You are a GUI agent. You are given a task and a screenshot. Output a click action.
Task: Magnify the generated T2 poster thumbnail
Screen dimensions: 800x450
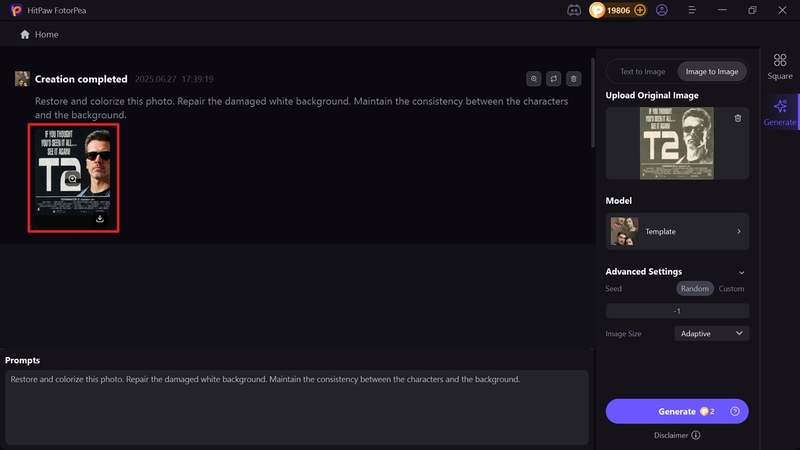tap(72, 179)
